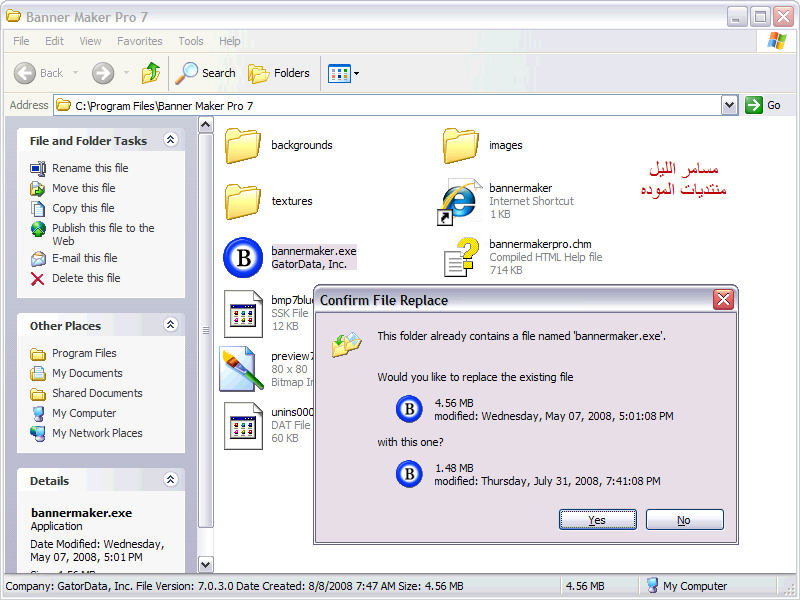Click the bannermaker.exe file name label

click(x=314, y=251)
